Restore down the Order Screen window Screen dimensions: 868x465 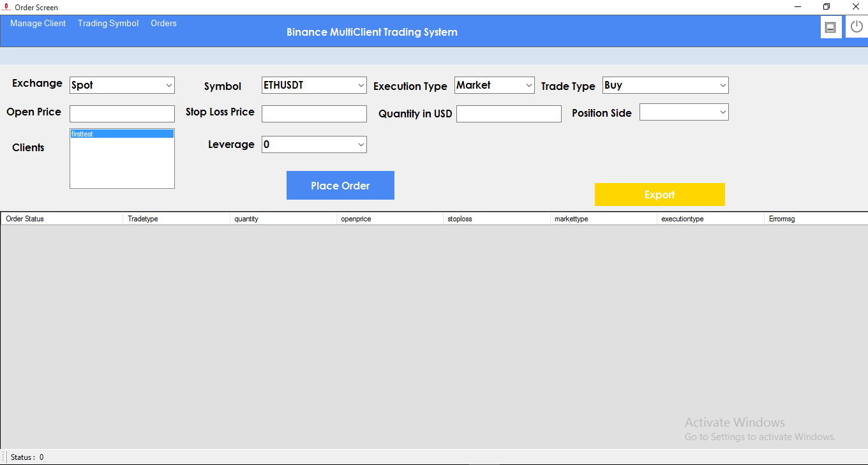tap(827, 7)
